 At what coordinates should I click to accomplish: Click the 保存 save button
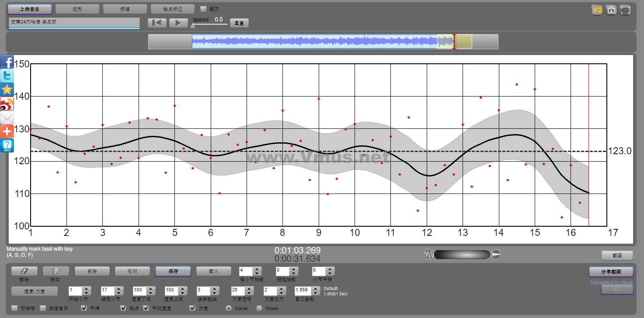click(173, 271)
